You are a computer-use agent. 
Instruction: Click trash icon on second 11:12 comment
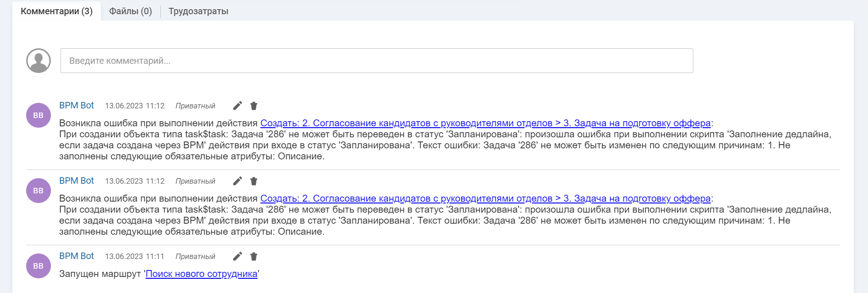click(254, 181)
